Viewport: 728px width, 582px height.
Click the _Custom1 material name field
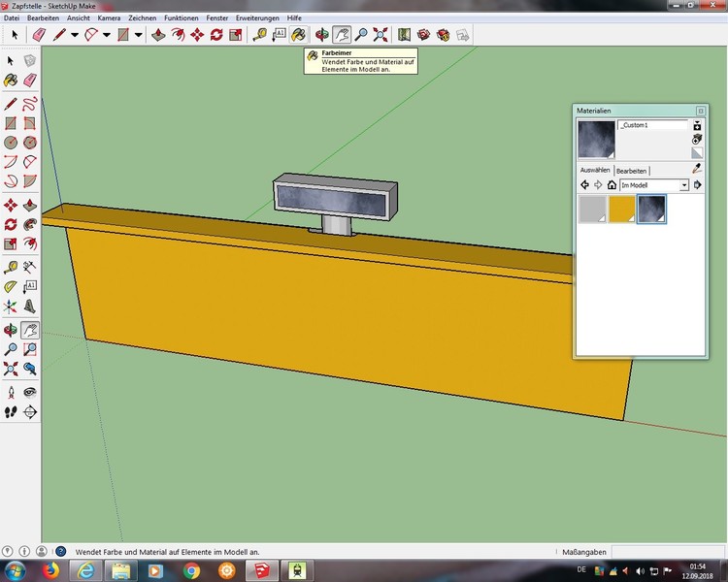653,125
